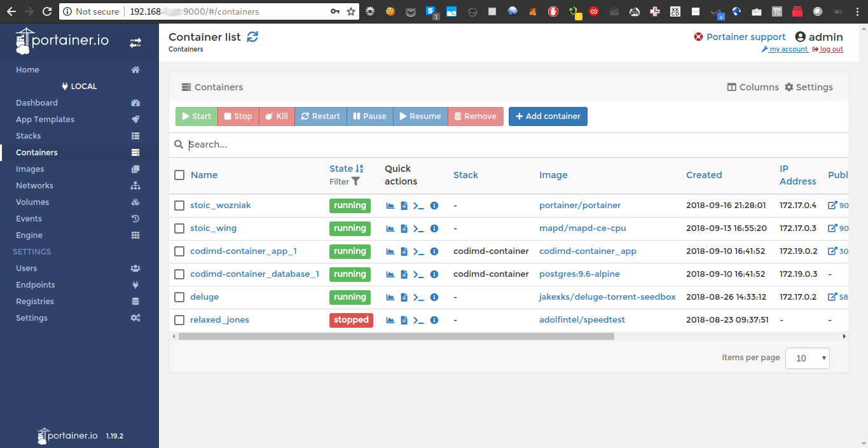Bookmark this page with the star icon
Viewport: 868px width, 448px height.
pyautogui.click(x=351, y=11)
